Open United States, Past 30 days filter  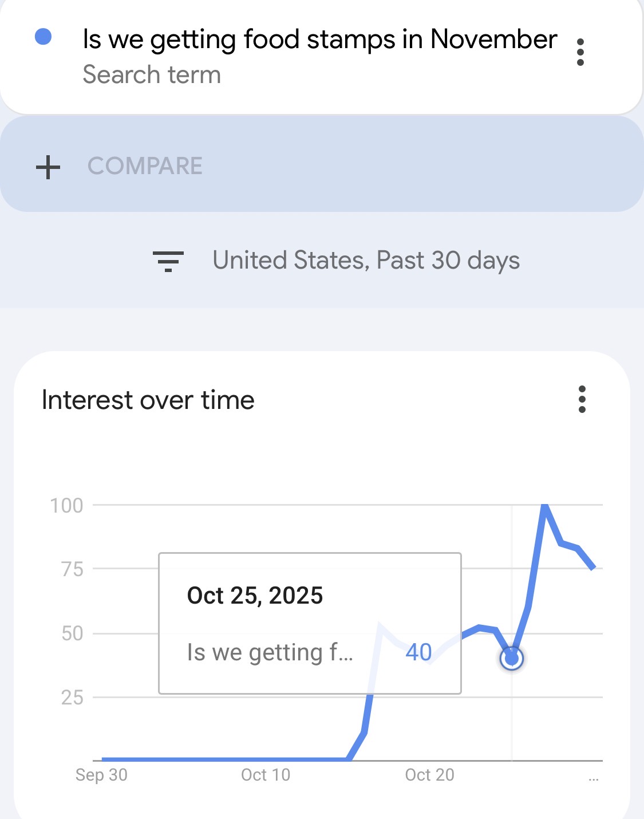coord(366,261)
